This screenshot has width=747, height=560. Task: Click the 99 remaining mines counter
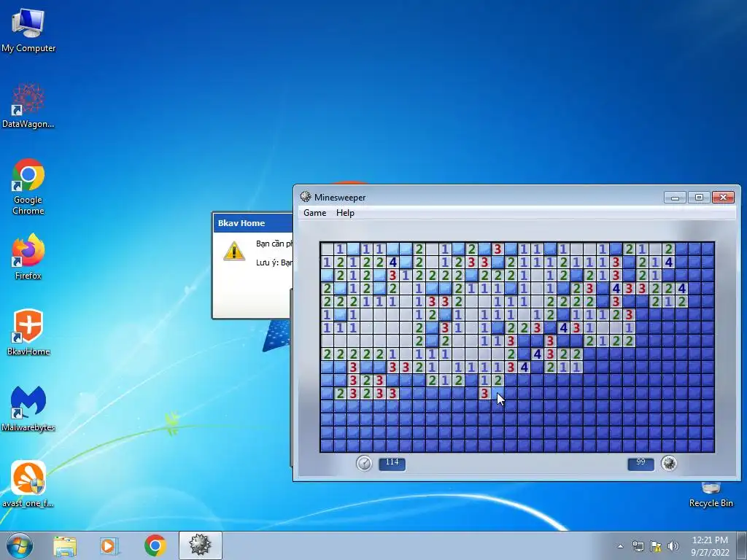640,463
